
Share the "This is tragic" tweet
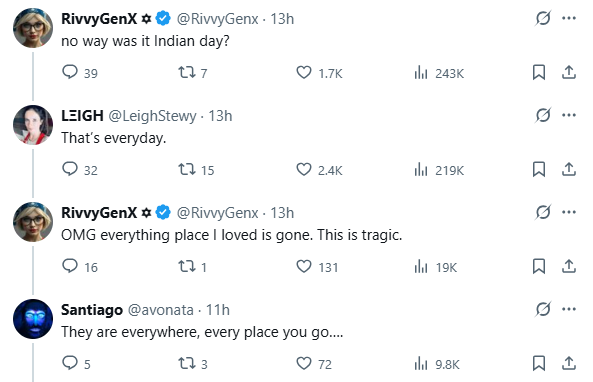[x=568, y=266]
